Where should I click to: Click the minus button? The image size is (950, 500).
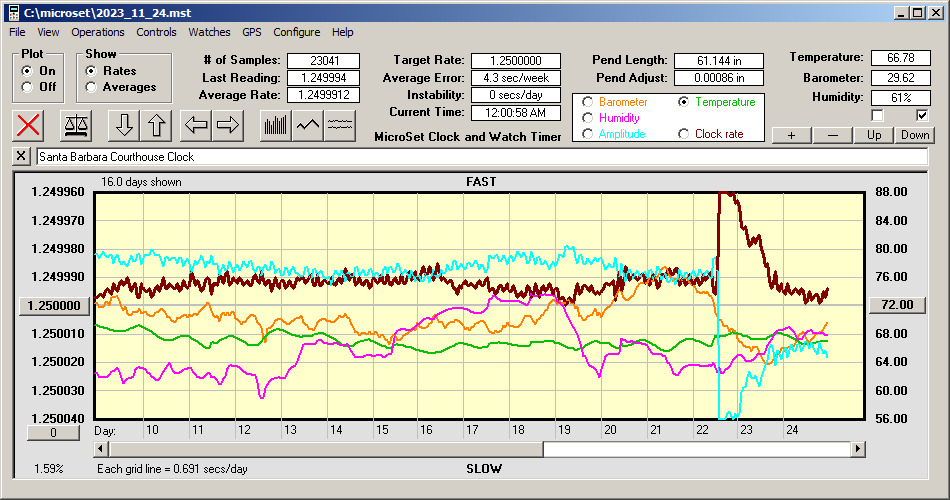832,135
